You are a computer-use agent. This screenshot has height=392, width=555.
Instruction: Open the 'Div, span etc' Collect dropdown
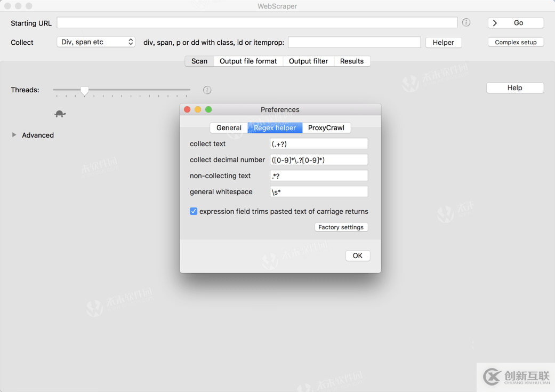pyautogui.click(x=95, y=41)
